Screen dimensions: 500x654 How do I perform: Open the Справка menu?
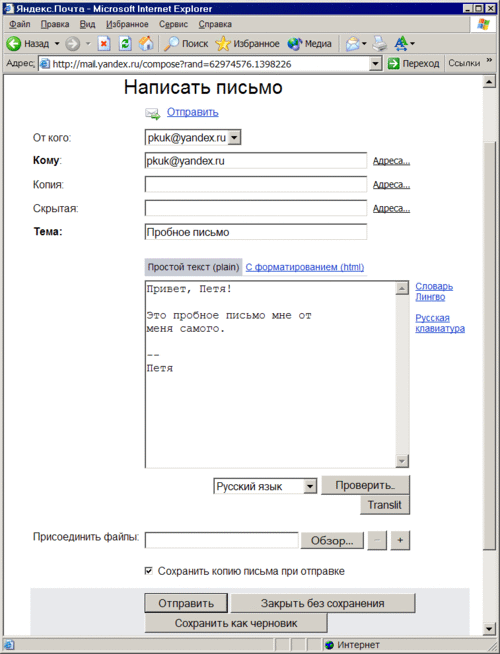tap(215, 24)
